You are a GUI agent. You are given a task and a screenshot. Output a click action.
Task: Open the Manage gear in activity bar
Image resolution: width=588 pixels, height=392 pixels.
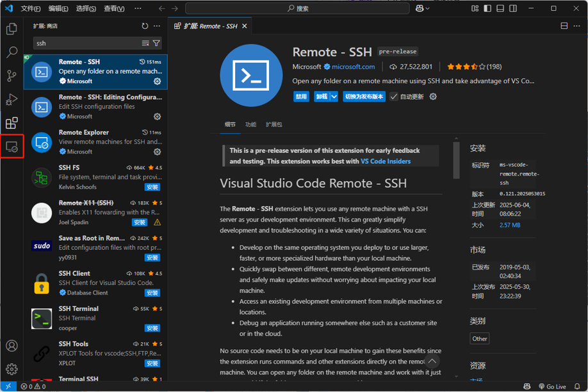pos(12,369)
